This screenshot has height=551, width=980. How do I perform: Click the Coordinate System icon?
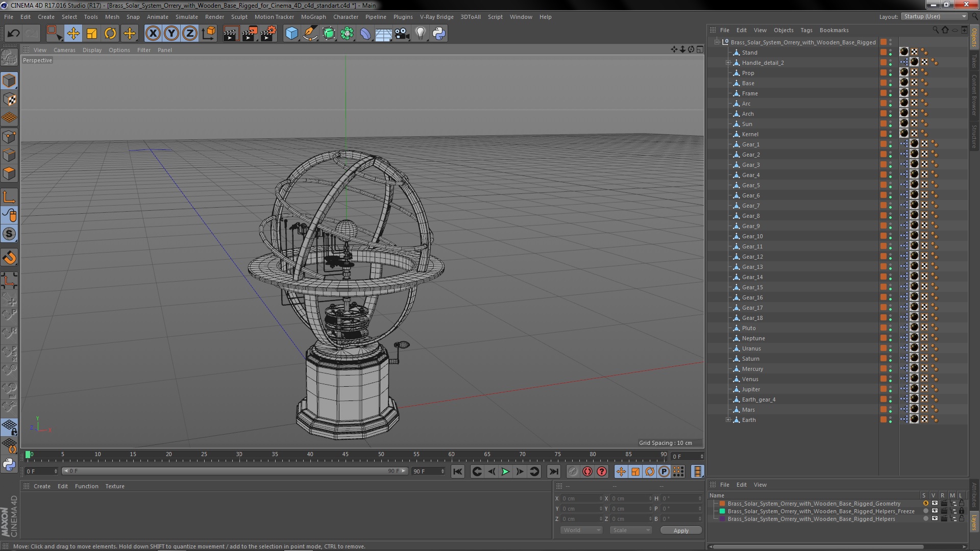(209, 34)
